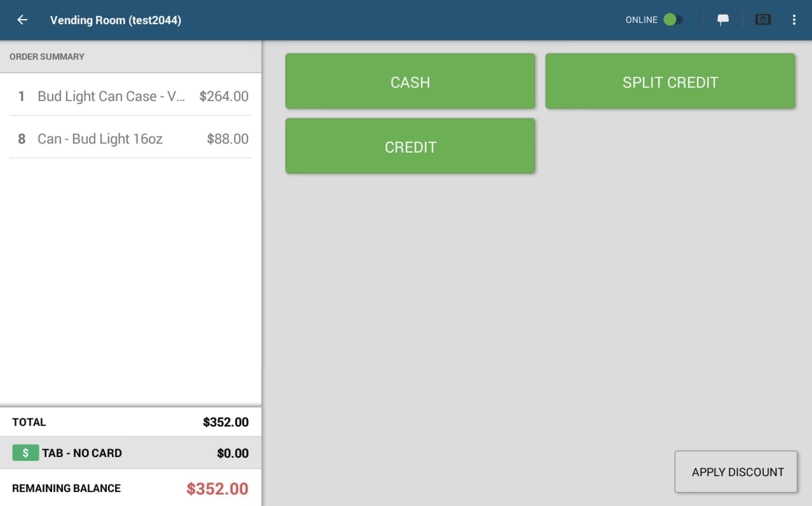Click quantity 8 on Bud Light 16oz

pyautogui.click(x=21, y=139)
